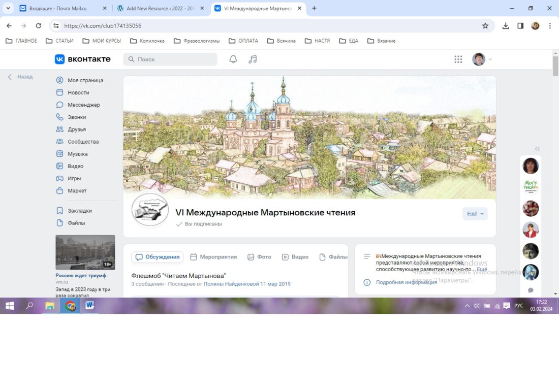Open the VK services grid icon
Viewport: 559px width, 392px height.
(458, 59)
